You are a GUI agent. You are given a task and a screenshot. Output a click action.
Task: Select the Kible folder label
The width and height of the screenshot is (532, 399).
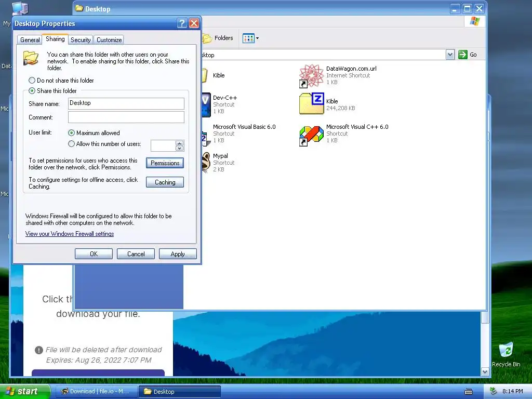point(219,75)
